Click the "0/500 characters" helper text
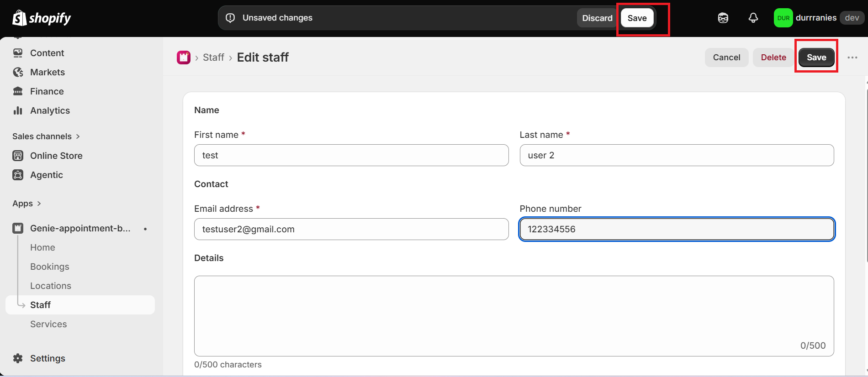Screen dimensions: 868x377 tap(228, 365)
